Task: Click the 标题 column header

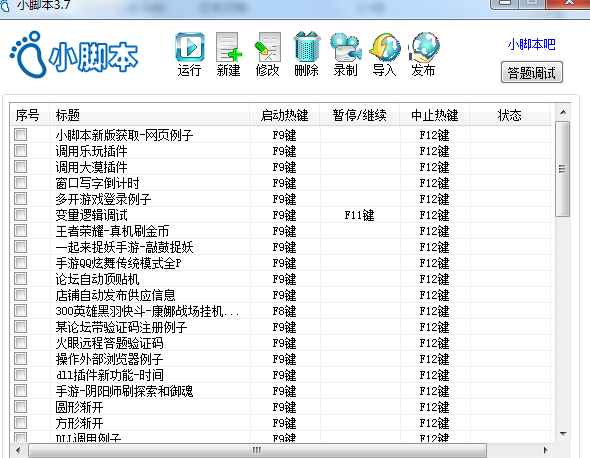Action: click(149, 115)
